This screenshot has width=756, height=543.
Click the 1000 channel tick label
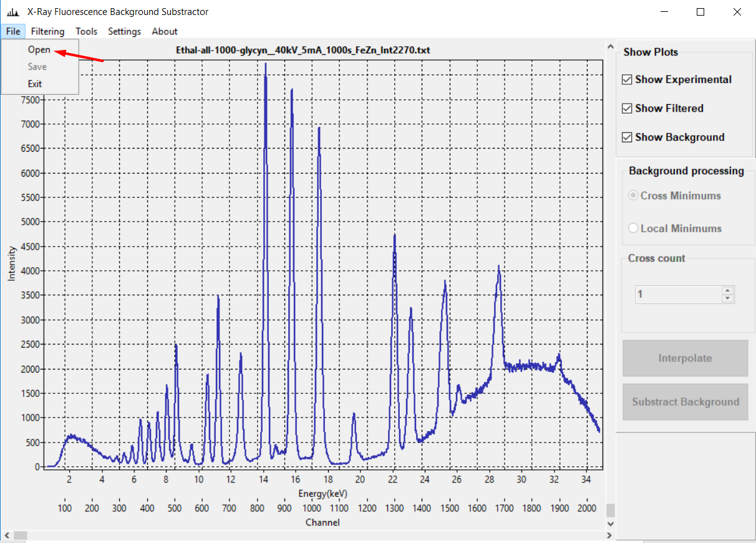(311, 508)
